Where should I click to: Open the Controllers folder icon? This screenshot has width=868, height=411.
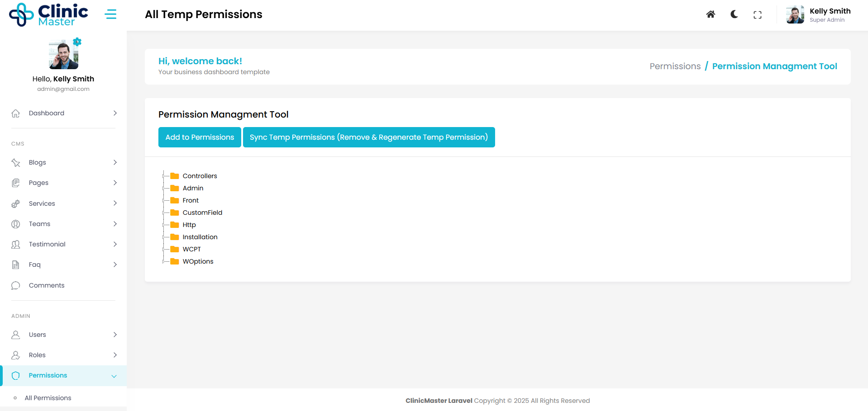tap(175, 176)
